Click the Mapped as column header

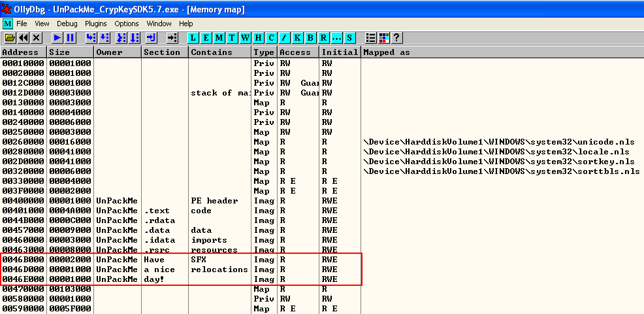coord(502,52)
